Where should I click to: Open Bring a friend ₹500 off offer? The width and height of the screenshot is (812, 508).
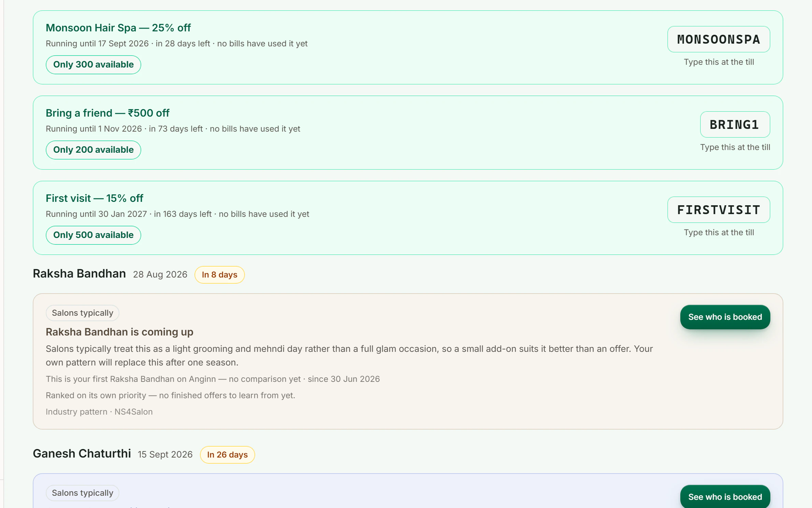(x=107, y=113)
